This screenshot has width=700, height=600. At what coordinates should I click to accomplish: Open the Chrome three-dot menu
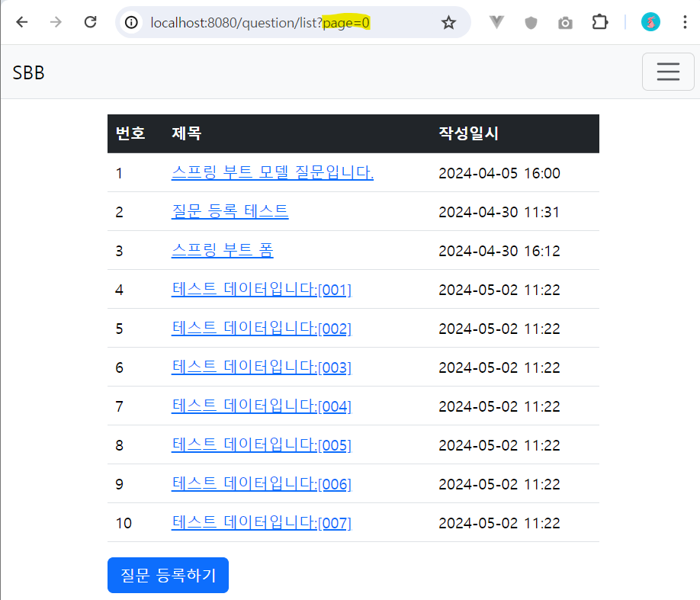[685, 22]
